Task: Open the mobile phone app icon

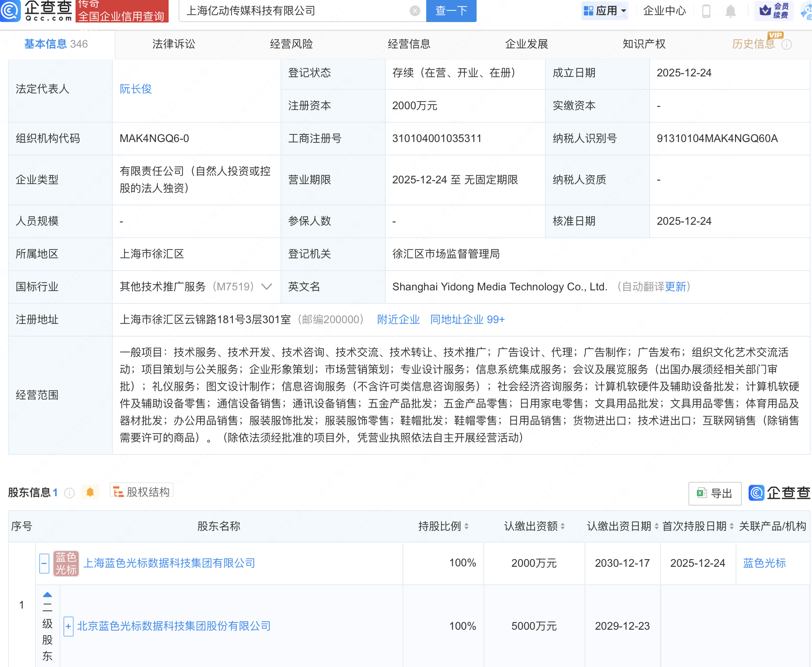Action: [706, 11]
